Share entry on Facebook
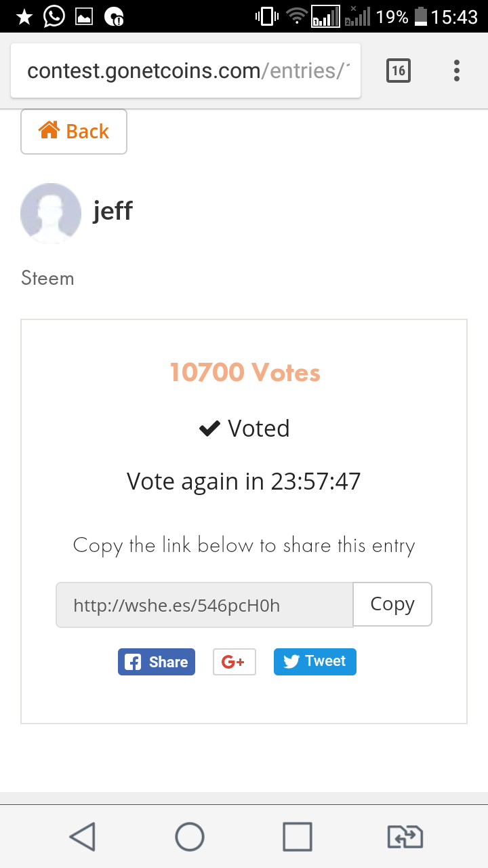This screenshot has height=868, width=488. point(157,662)
